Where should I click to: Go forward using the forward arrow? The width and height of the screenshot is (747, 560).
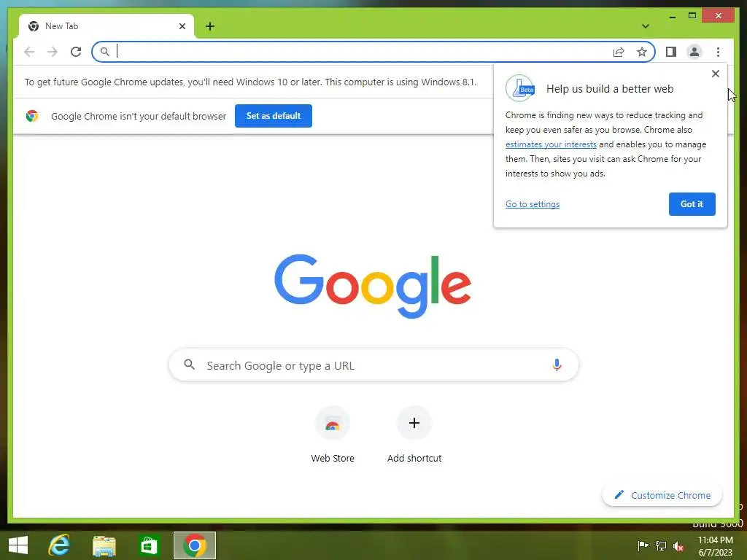(x=53, y=52)
